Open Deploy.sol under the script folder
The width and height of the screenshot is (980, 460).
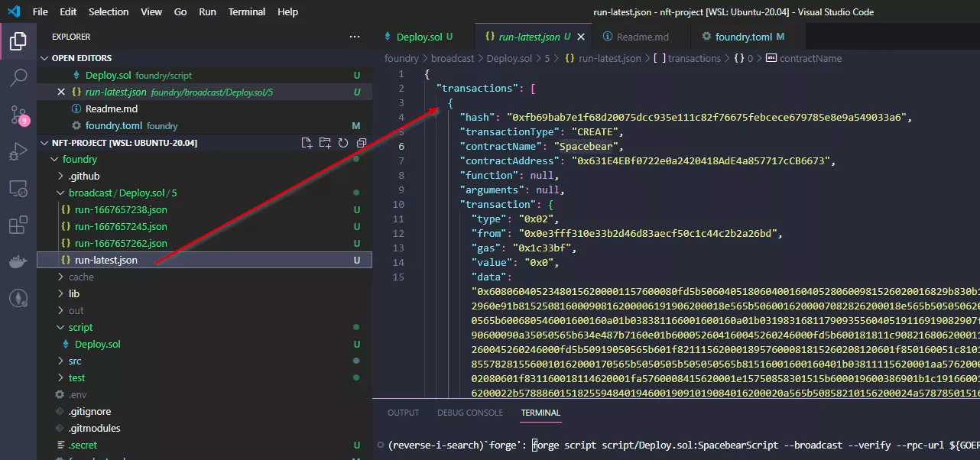tap(205, 344)
